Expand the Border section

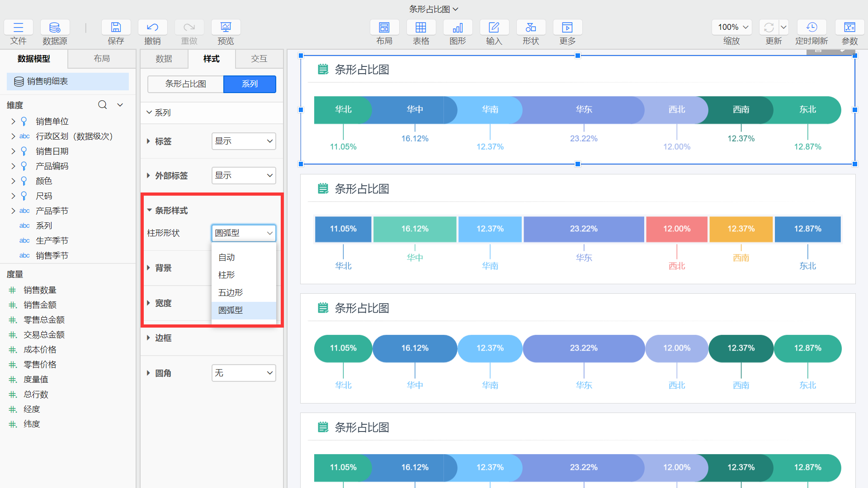pyautogui.click(x=163, y=338)
